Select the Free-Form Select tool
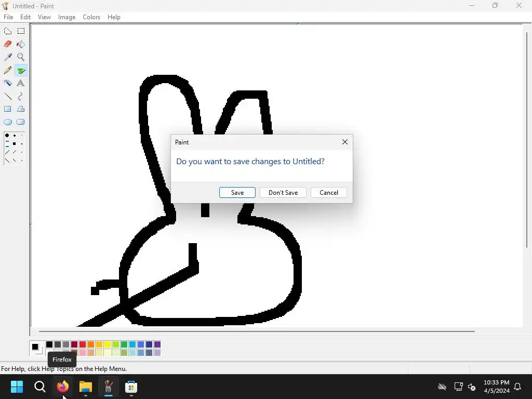532x399 pixels. click(8, 31)
